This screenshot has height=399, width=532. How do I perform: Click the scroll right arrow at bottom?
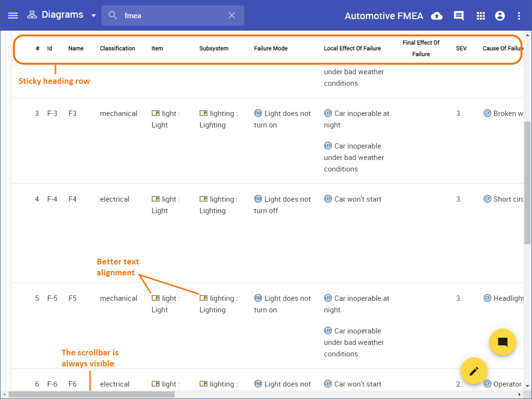521,394
